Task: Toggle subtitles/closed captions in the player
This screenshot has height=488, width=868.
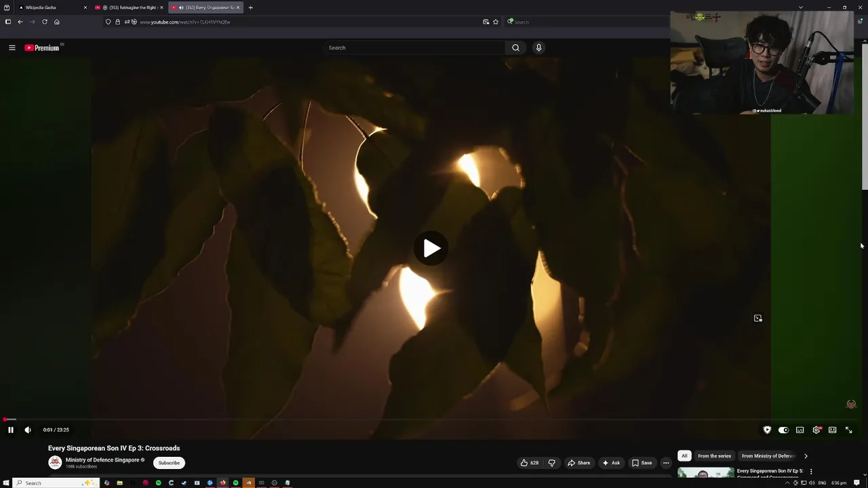Action: [x=800, y=430]
